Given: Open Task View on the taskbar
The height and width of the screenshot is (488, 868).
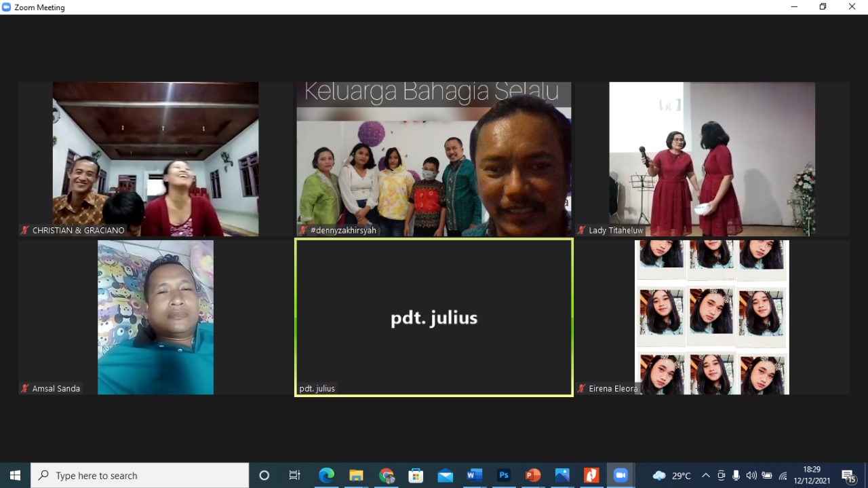Looking at the screenshot, I should (294, 476).
